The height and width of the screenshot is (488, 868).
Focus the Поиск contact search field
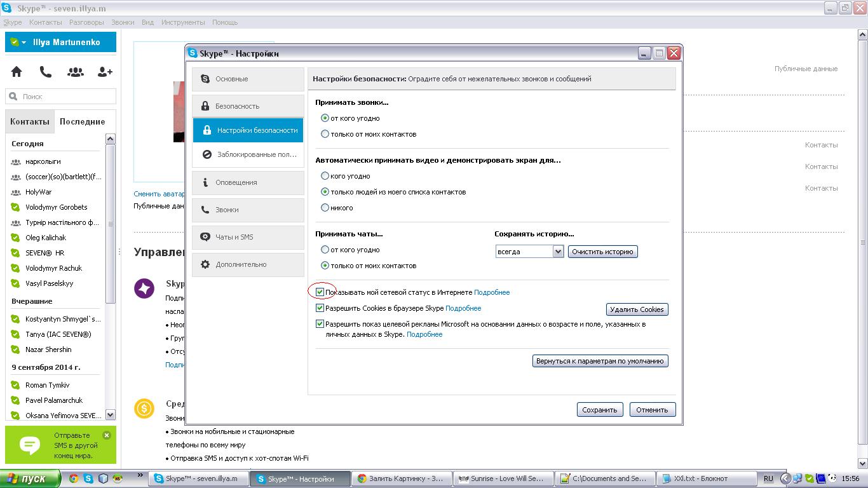[x=61, y=97]
